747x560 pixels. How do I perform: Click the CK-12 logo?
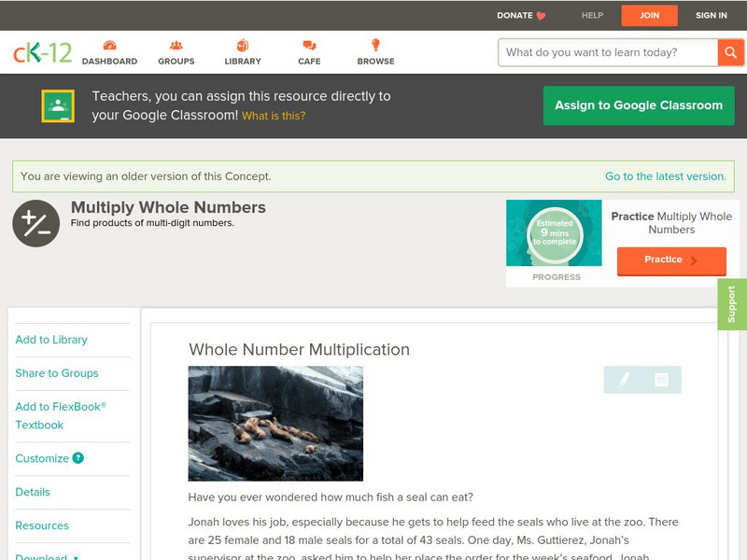42,52
